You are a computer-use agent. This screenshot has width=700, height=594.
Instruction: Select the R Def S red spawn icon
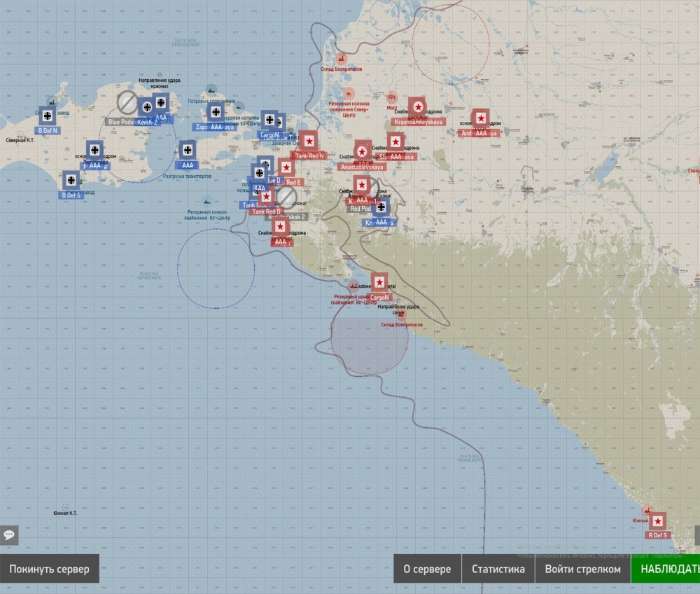click(657, 521)
